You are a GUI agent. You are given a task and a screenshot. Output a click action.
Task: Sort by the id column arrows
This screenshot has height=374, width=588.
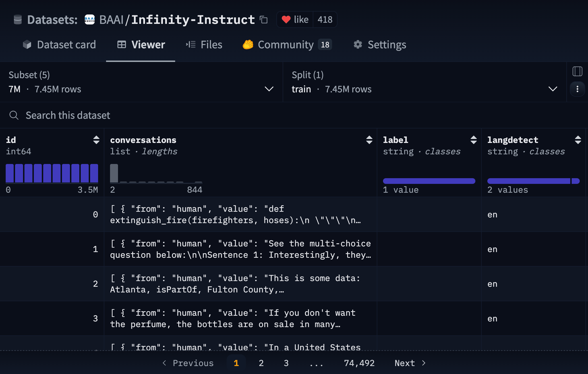pos(96,140)
